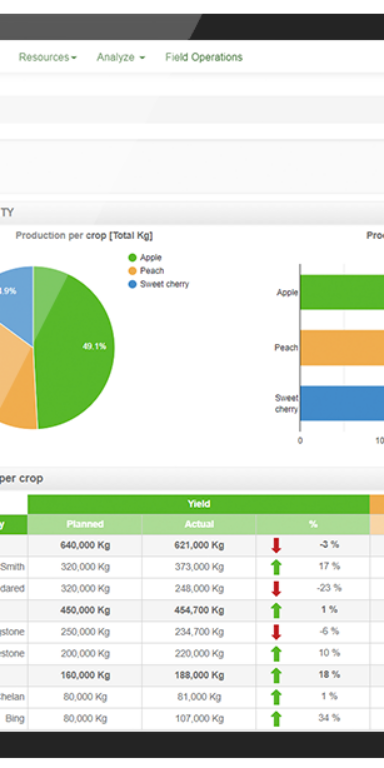Expand the Analyze dropdown menu

point(120,57)
